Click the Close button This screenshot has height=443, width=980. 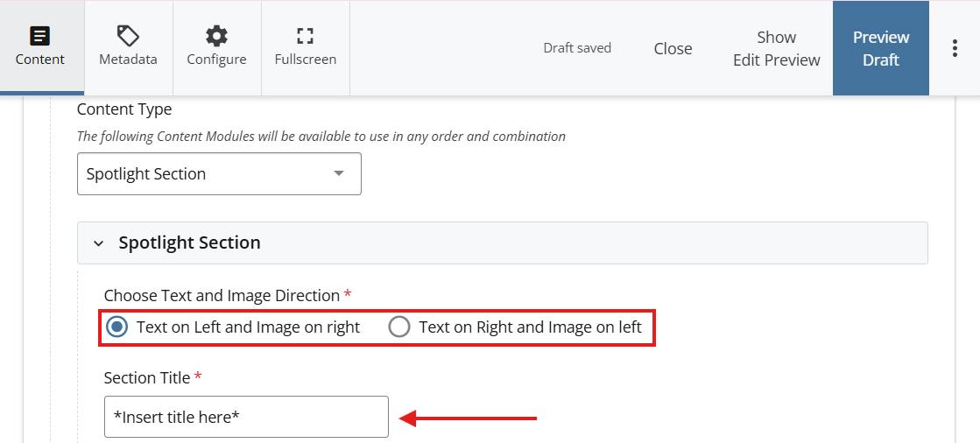(x=673, y=49)
